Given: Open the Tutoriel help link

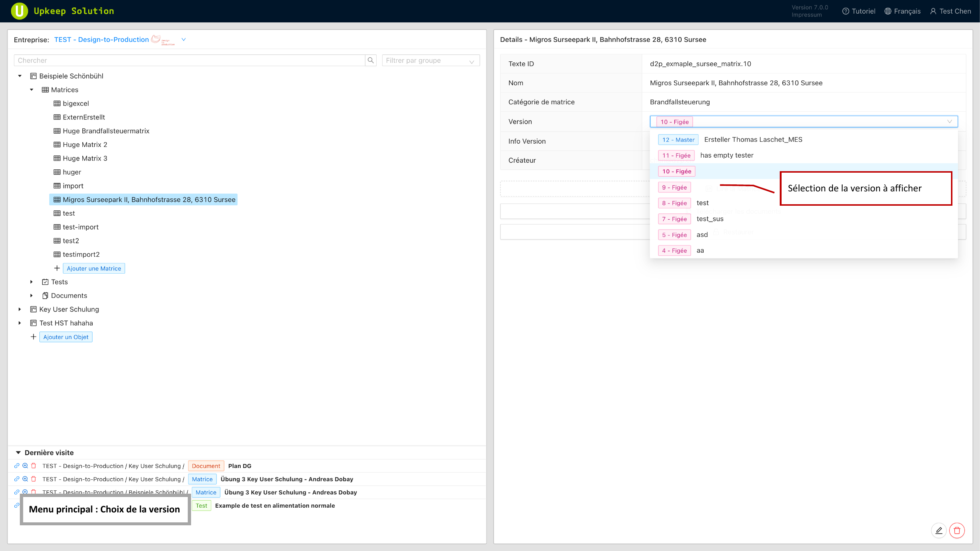Looking at the screenshot, I should [x=859, y=11].
